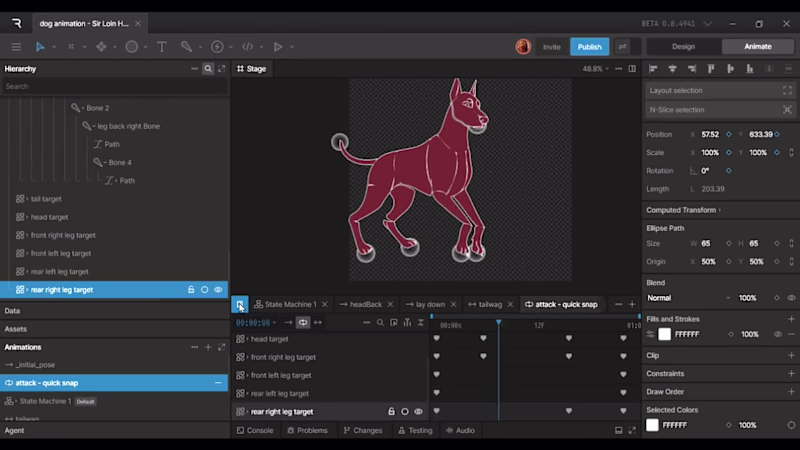The height and width of the screenshot is (450, 800).
Task: Lock rear right leg target in Hierarchy
Action: click(191, 290)
